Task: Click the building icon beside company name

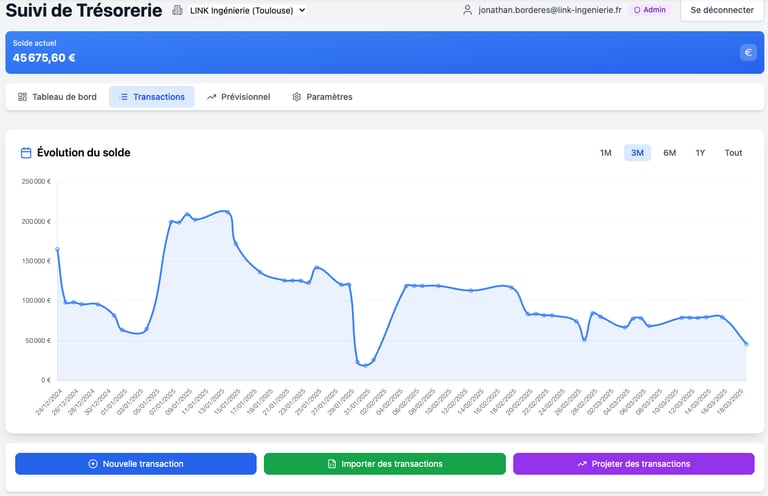Action: pos(178,10)
